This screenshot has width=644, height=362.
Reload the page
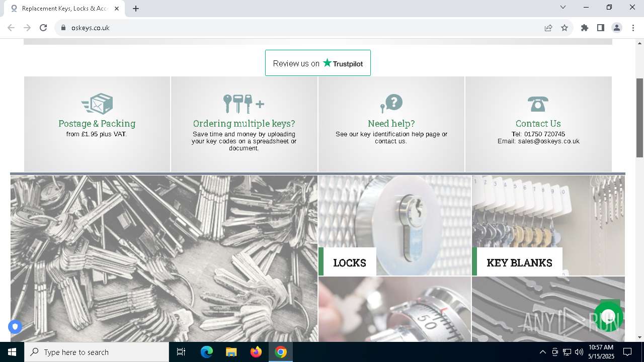click(x=43, y=28)
